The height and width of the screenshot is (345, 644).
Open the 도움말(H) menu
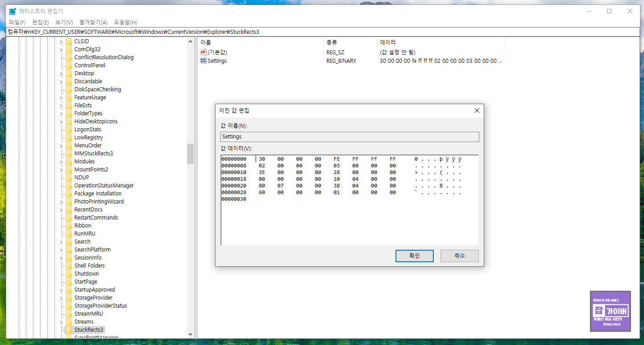pyautogui.click(x=126, y=22)
